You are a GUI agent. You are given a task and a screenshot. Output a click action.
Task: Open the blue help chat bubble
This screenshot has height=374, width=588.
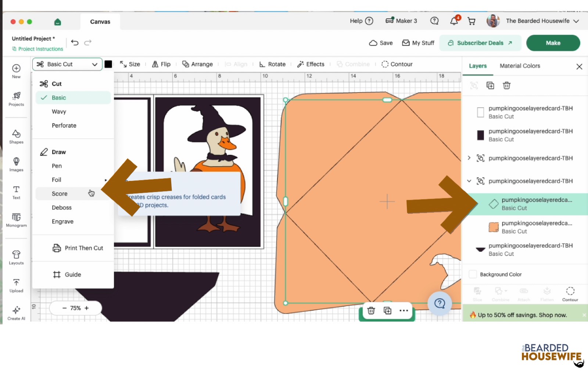click(440, 303)
